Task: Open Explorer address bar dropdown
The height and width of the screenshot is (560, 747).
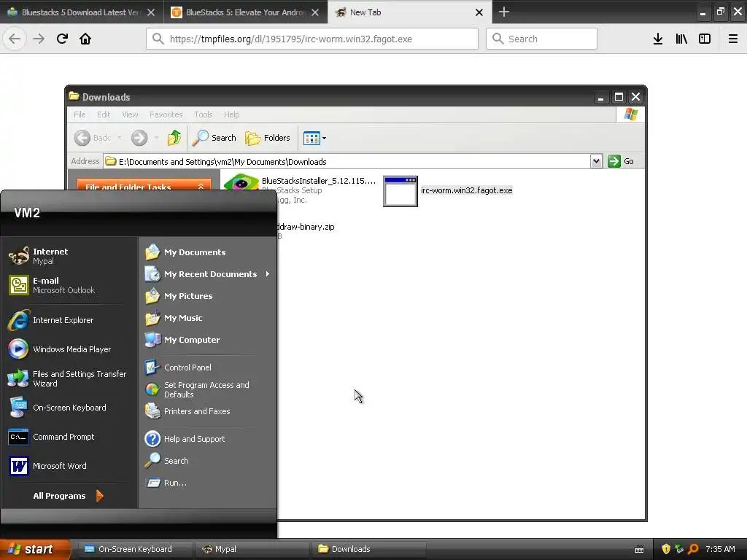Action: pyautogui.click(x=596, y=161)
